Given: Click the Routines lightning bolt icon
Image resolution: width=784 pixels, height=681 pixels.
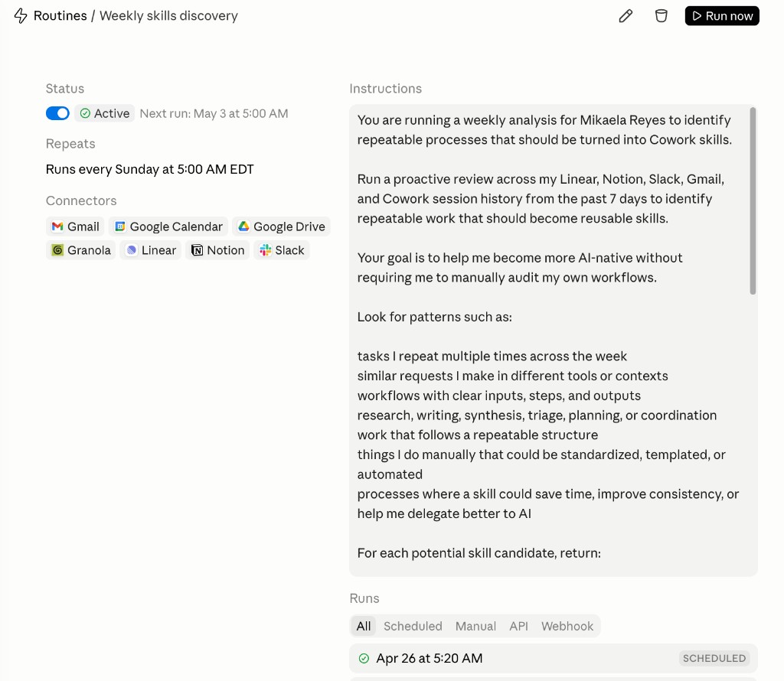Looking at the screenshot, I should click(21, 16).
